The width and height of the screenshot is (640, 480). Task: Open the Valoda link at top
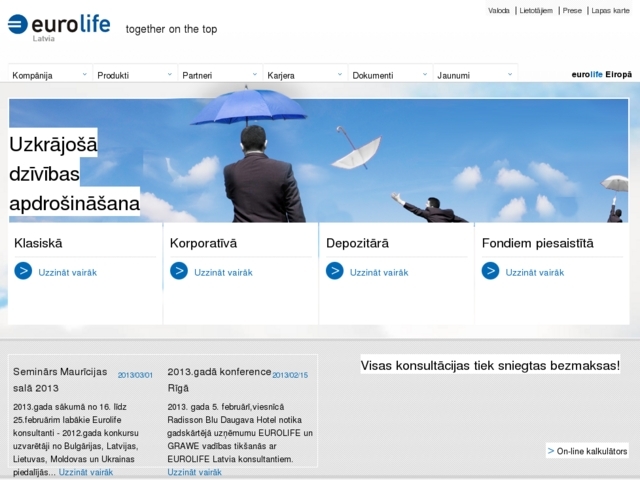click(498, 11)
